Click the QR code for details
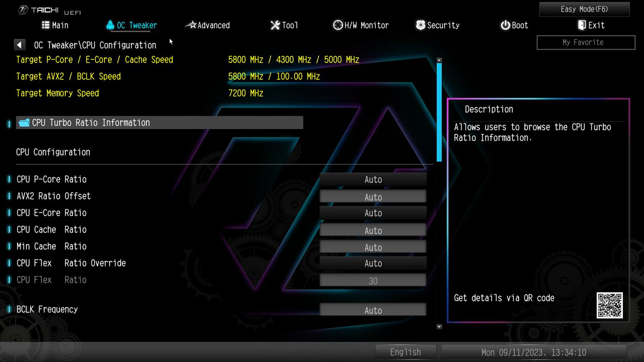Image resolution: width=644 pixels, height=362 pixels. 609,305
